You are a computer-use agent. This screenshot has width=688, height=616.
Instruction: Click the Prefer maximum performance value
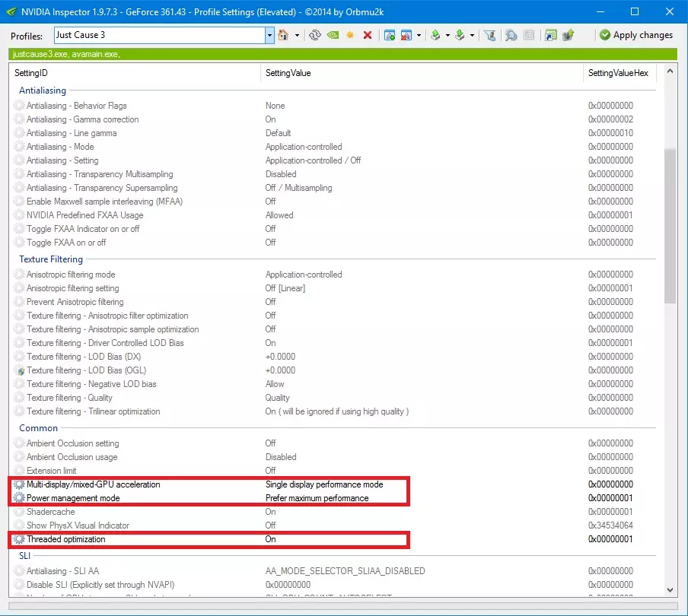317,498
